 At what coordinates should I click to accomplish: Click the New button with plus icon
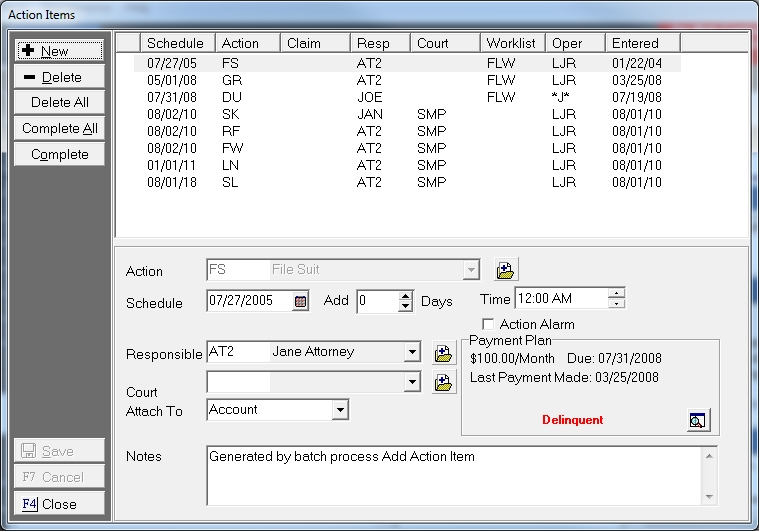click(59, 51)
